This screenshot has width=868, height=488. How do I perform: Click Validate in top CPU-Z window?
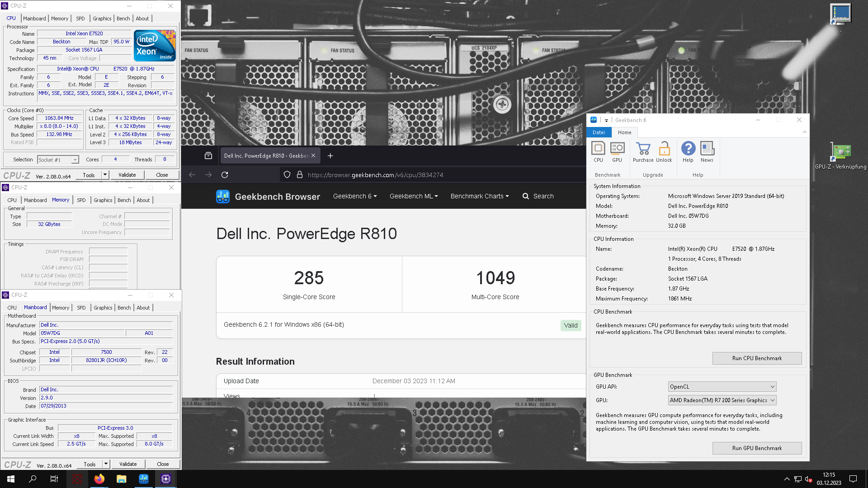127,175
